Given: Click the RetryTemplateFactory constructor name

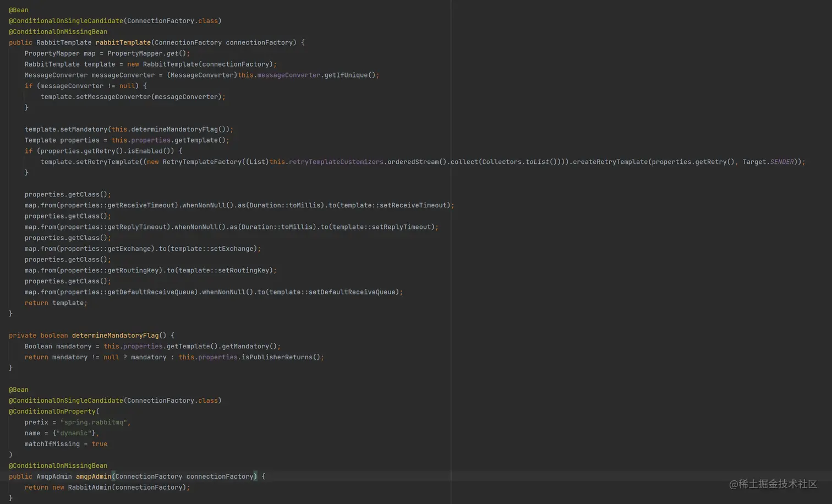Looking at the screenshot, I should pos(202,162).
